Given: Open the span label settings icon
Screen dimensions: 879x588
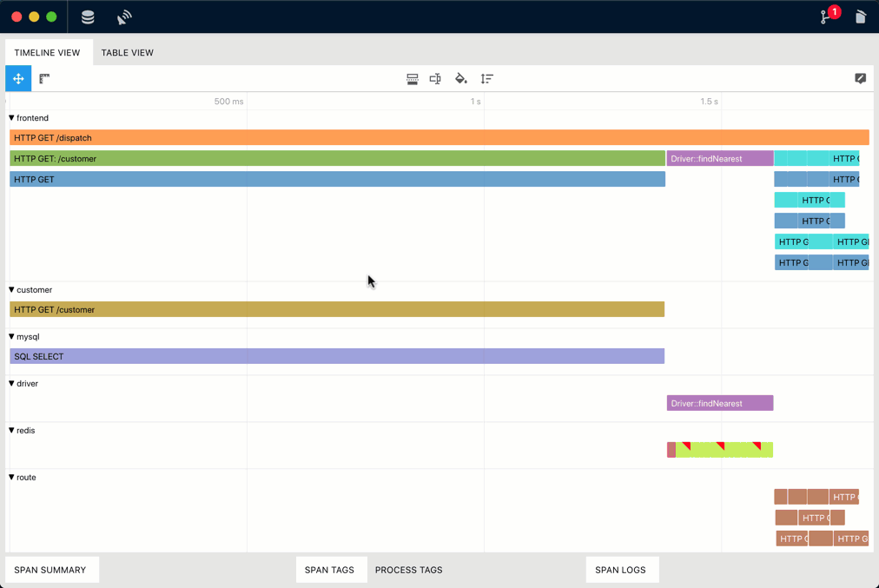Looking at the screenshot, I should 435,78.
